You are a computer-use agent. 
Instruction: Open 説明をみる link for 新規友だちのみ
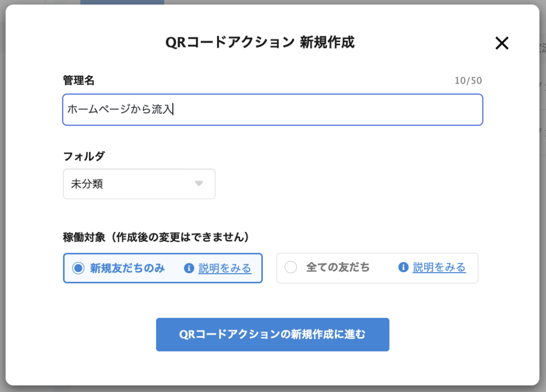(x=224, y=268)
